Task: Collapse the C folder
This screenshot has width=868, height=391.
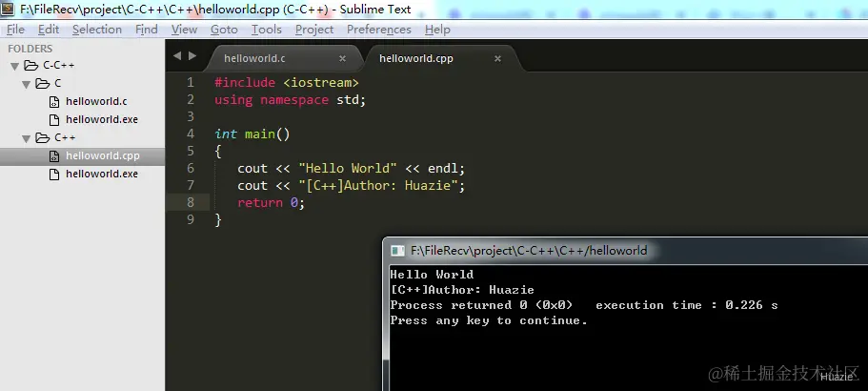Action: 26,85
